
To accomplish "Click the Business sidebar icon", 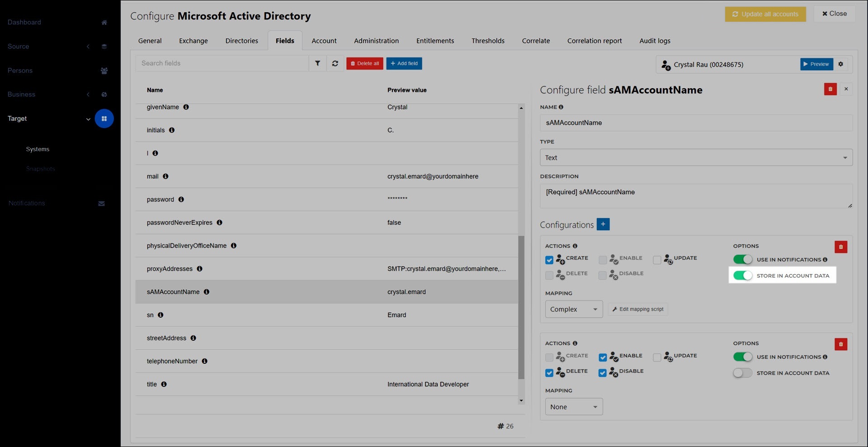I will coord(104,95).
